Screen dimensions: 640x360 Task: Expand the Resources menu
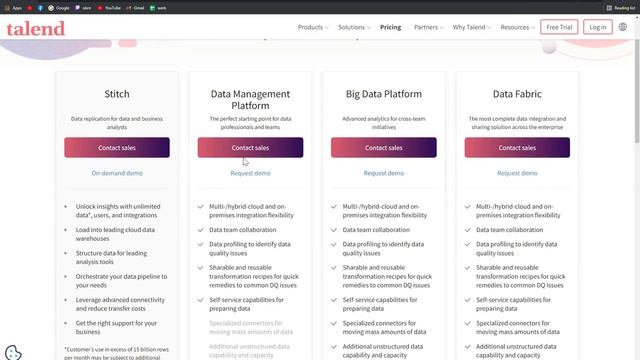pyautogui.click(x=517, y=27)
